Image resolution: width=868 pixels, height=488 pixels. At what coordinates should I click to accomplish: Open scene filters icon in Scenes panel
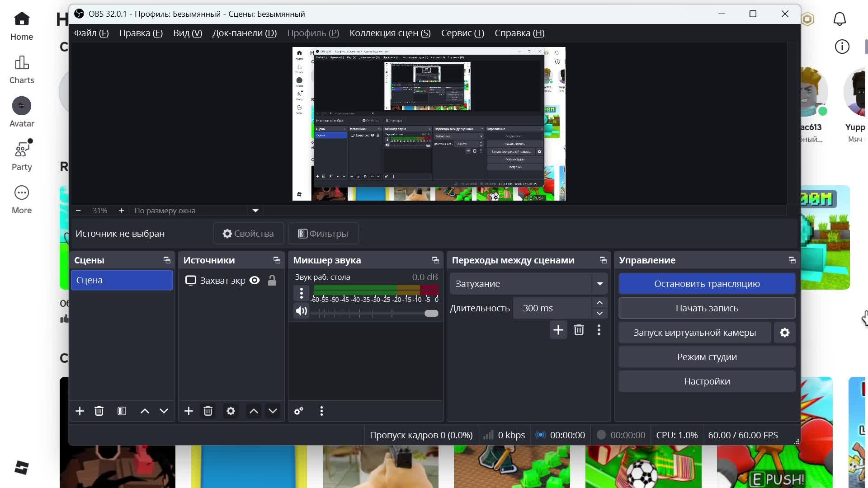click(x=122, y=411)
